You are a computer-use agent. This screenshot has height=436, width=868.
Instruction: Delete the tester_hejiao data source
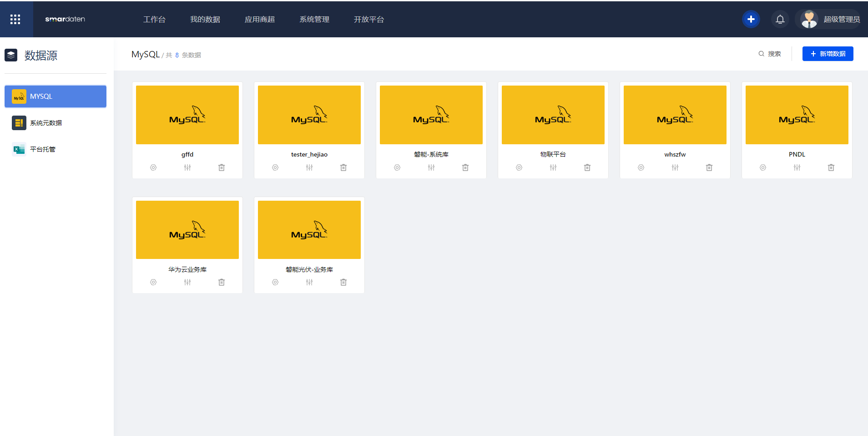coord(343,167)
